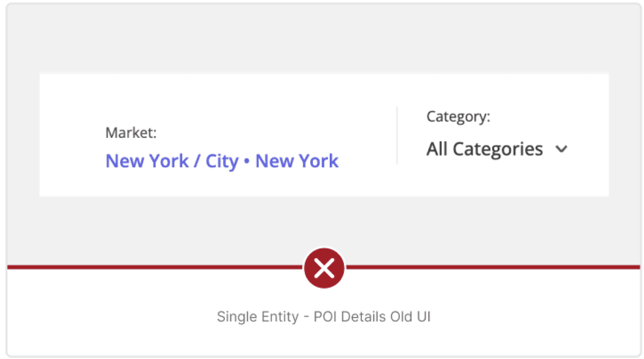Click the Market: field label
This screenshot has width=644, height=359.
tap(131, 133)
